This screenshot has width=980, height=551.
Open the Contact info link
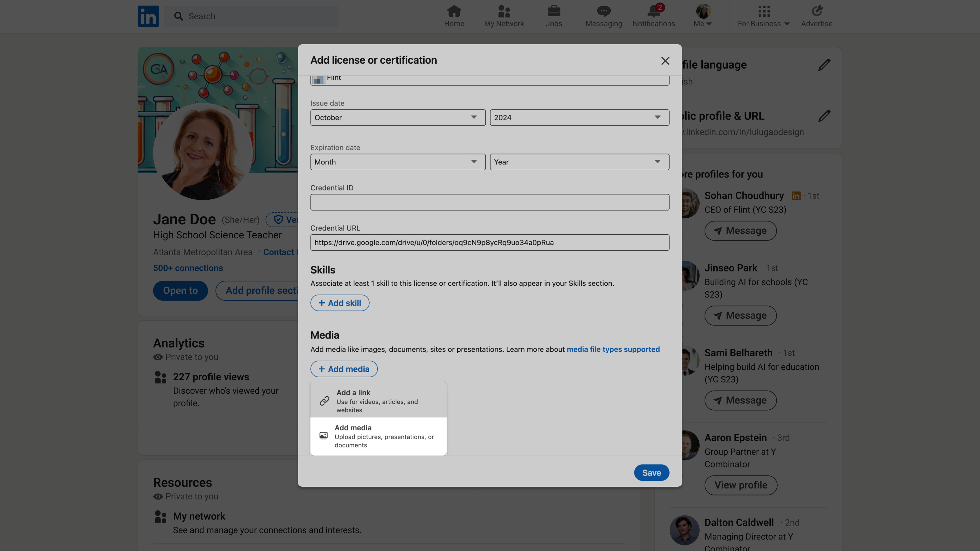pyautogui.click(x=280, y=252)
